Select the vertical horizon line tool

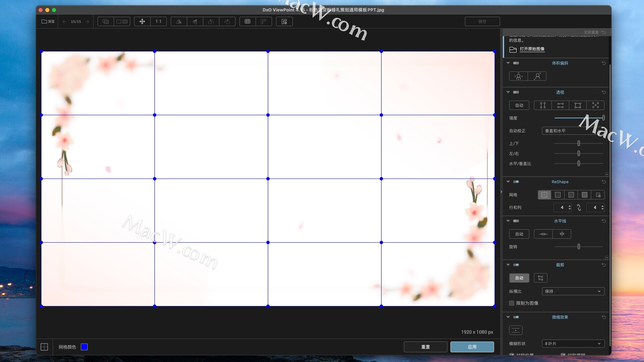562,234
